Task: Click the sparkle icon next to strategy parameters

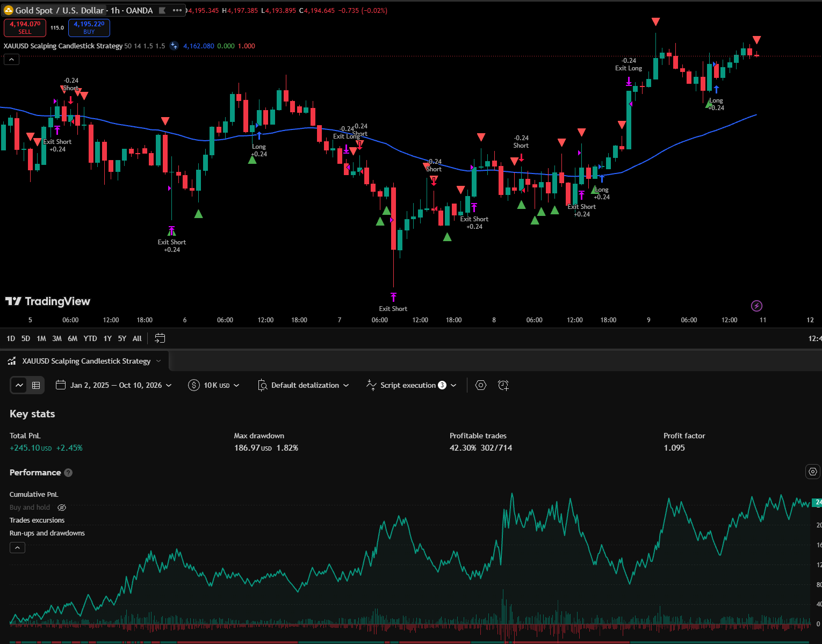Action: pyautogui.click(x=174, y=46)
